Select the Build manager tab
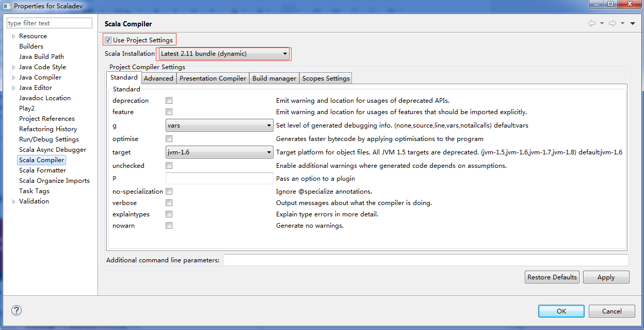This screenshot has width=644, height=330. pyautogui.click(x=274, y=78)
